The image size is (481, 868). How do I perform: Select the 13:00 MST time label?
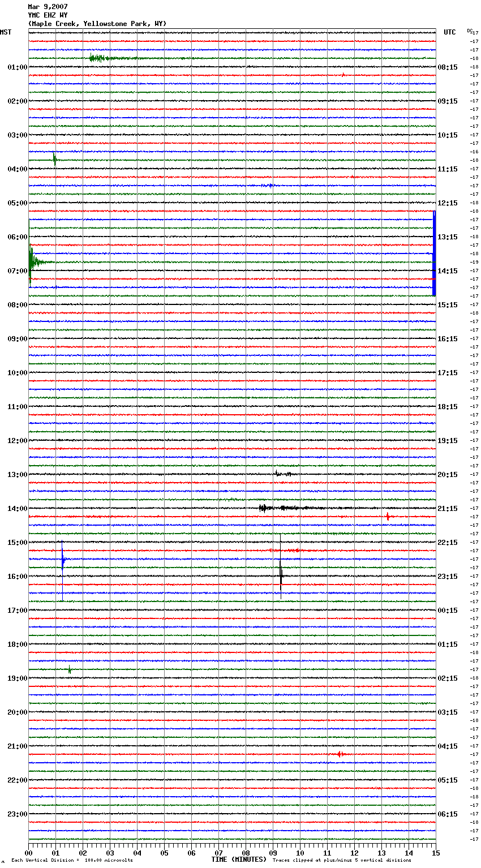pyautogui.click(x=18, y=475)
